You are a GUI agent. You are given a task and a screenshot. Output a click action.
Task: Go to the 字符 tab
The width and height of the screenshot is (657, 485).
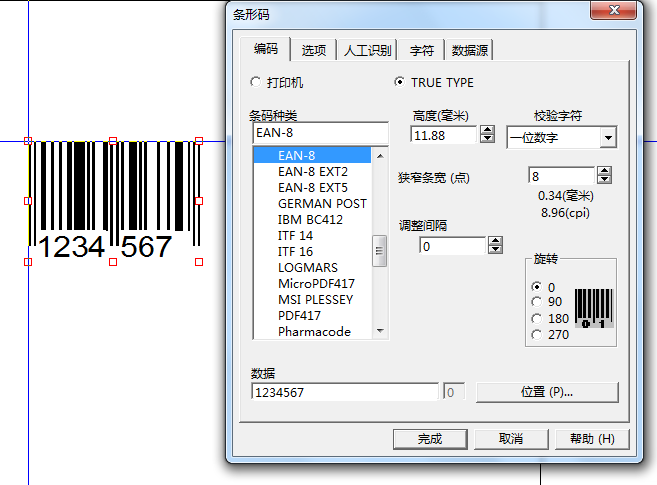421,50
